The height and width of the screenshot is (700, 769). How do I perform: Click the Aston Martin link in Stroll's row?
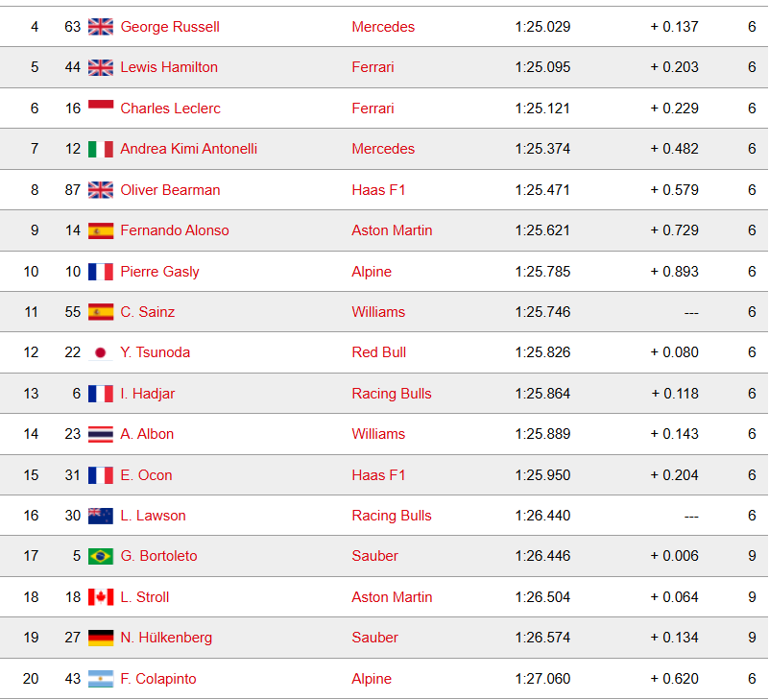392,597
